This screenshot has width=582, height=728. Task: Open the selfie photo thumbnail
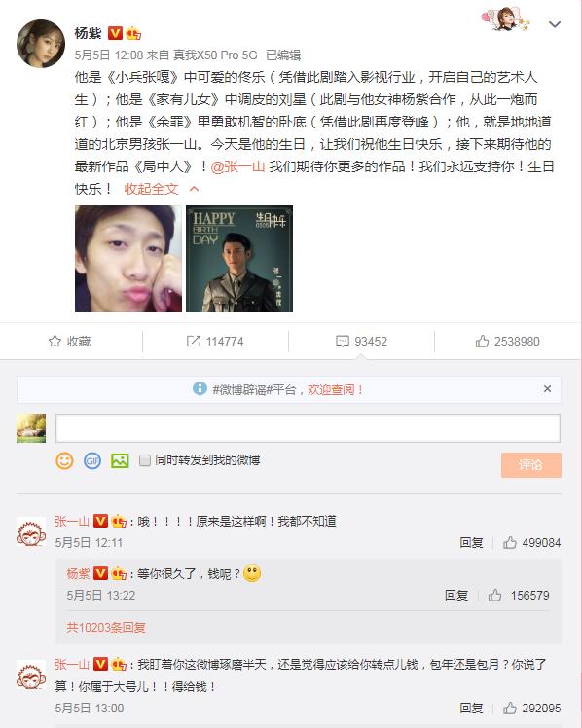click(x=128, y=259)
